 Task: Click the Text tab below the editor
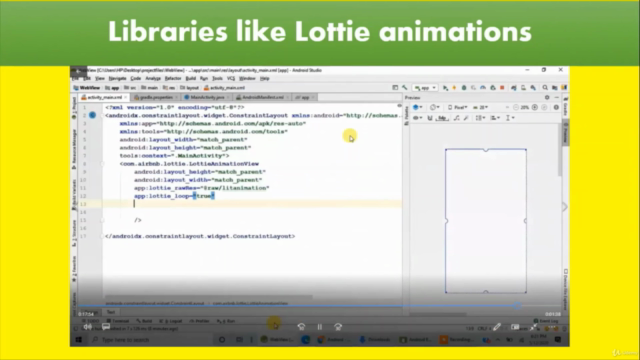point(111,312)
